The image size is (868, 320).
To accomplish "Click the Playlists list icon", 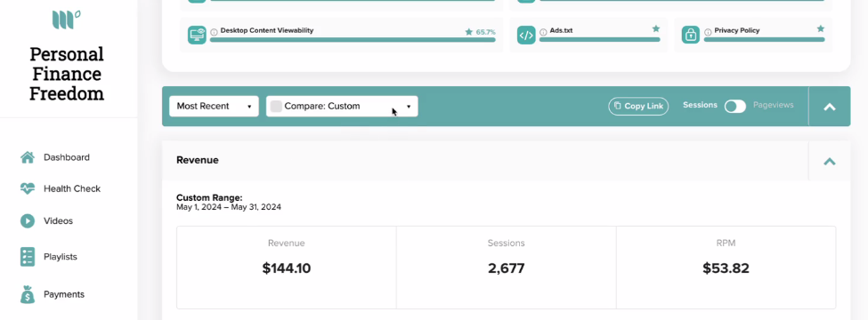I will pyautogui.click(x=27, y=257).
